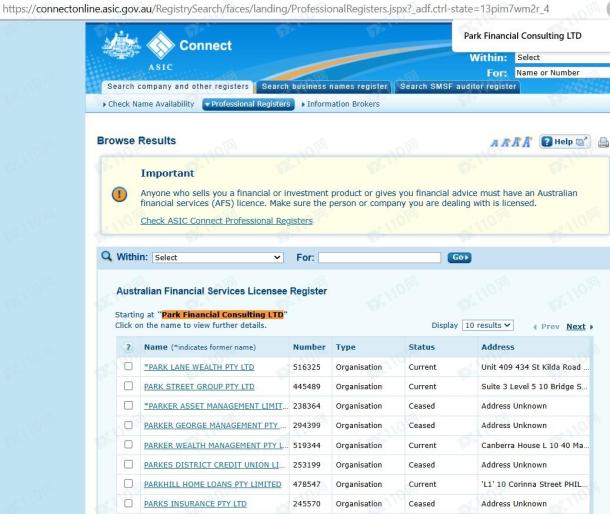Open PARKER GEORGE MANAGEMENT PTY details
The width and height of the screenshot is (610, 514).
pyautogui.click(x=215, y=426)
